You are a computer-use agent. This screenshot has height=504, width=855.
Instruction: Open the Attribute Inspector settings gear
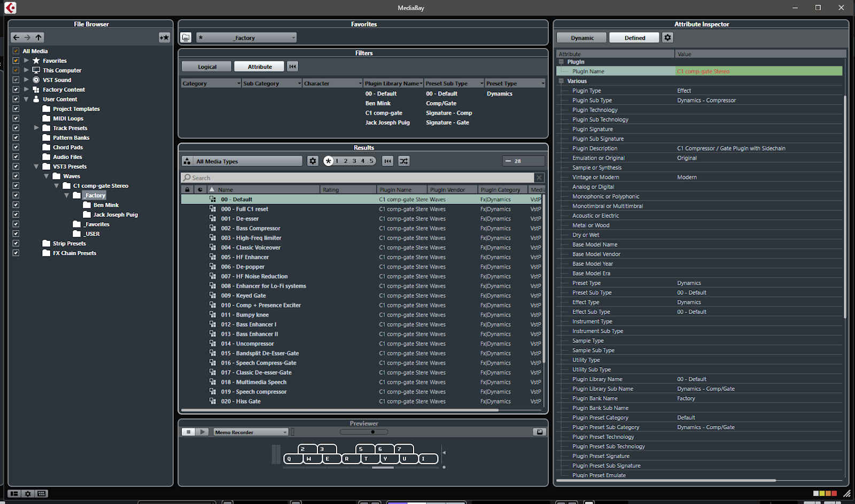pyautogui.click(x=667, y=37)
